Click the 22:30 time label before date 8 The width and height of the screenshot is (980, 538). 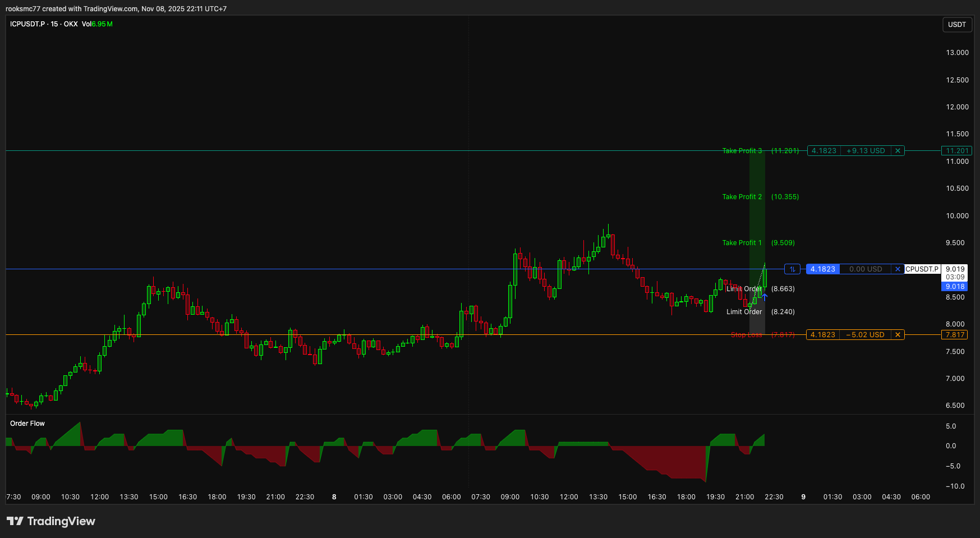click(x=305, y=497)
